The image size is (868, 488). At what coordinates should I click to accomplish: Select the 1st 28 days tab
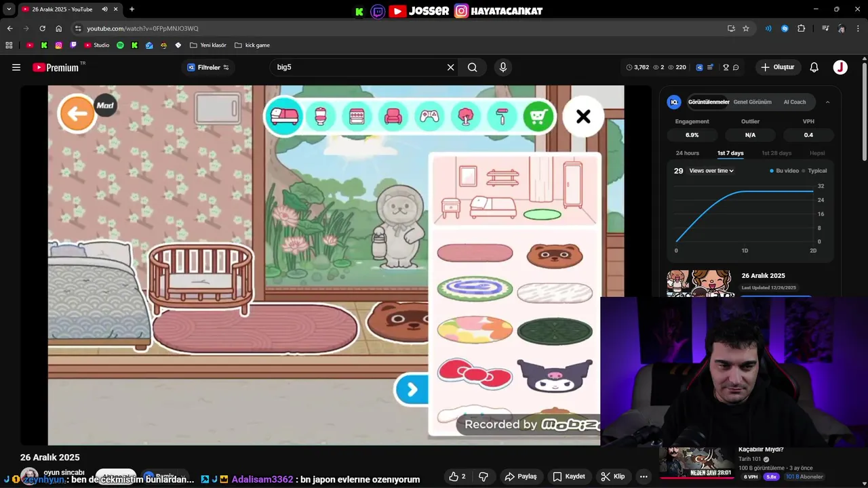coord(776,153)
